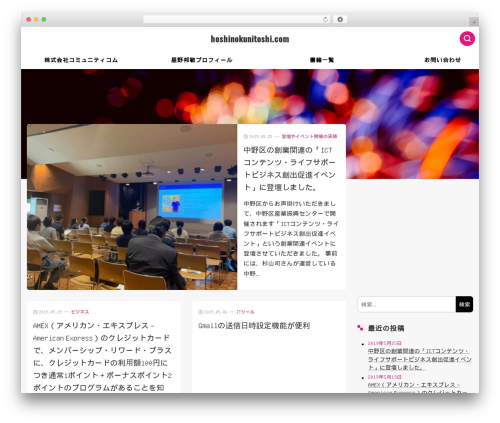The image size is (500, 423).
Task: Click the red close window button
Action: [29, 20]
